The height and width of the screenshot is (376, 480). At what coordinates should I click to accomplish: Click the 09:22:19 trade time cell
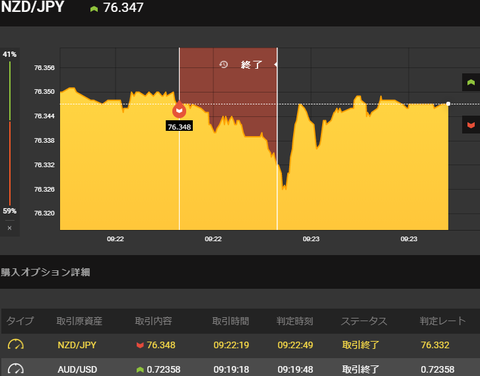tap(231, 345)
